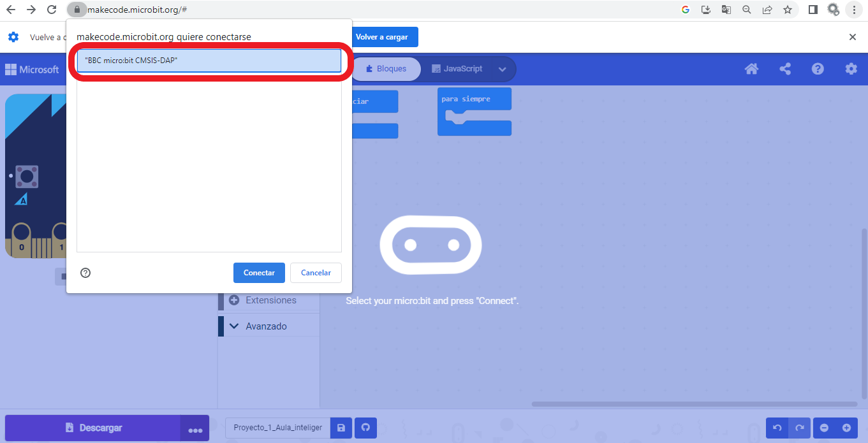
Task: Open MakeCode settings with the gear icon
Action: pos(851,69)
